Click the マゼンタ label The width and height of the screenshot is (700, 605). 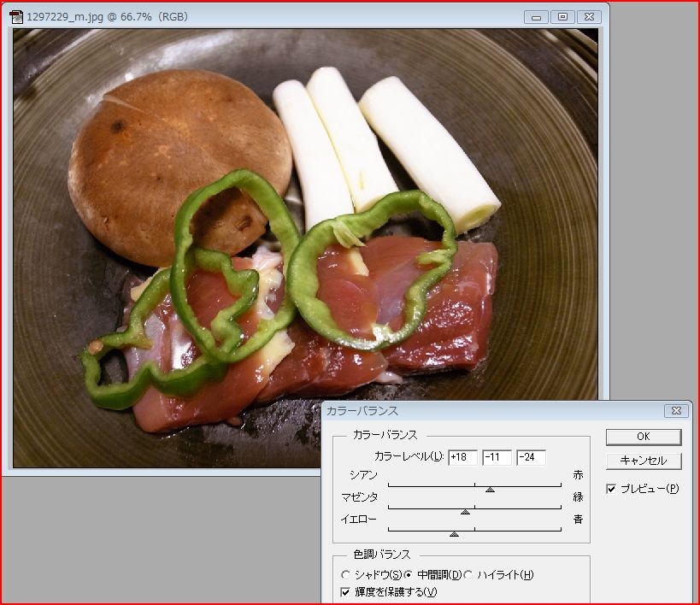pyautogui.click(x=359, y=497)
